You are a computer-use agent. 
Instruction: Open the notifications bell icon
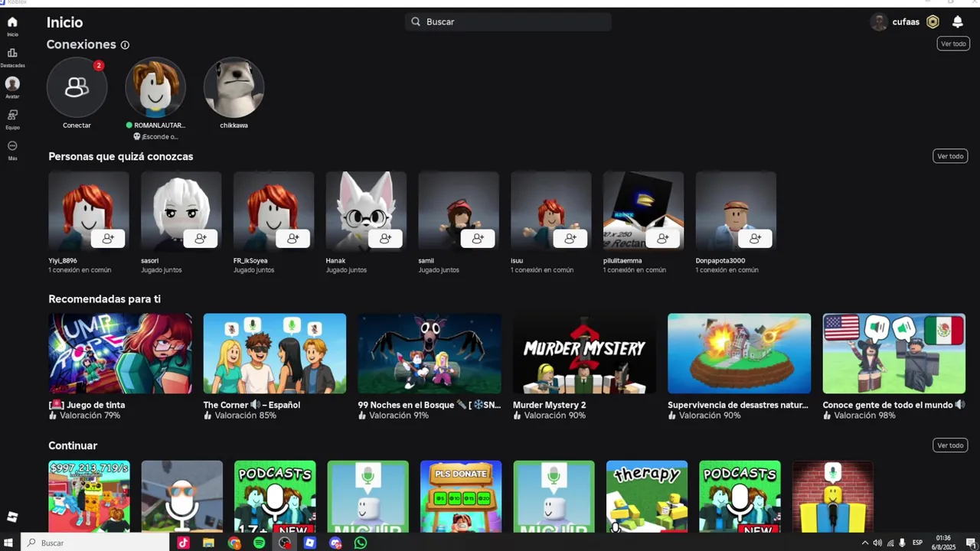(957, 22)
